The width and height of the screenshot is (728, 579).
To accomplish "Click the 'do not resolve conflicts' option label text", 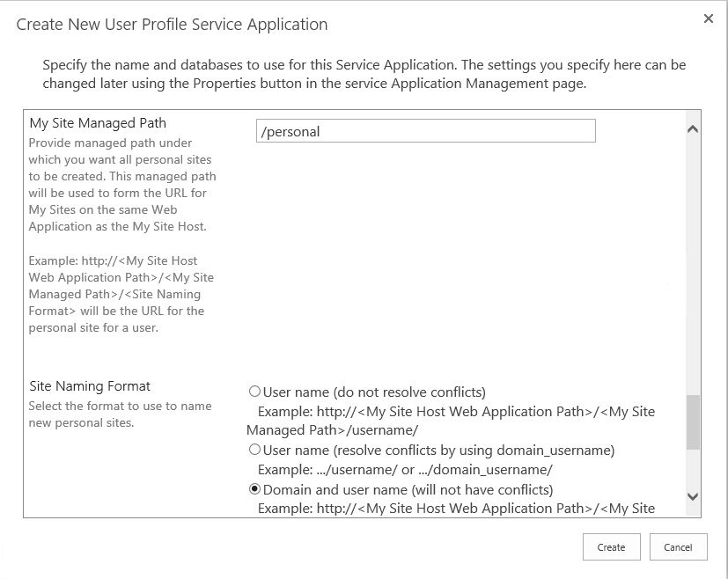I will coord(374,392).
